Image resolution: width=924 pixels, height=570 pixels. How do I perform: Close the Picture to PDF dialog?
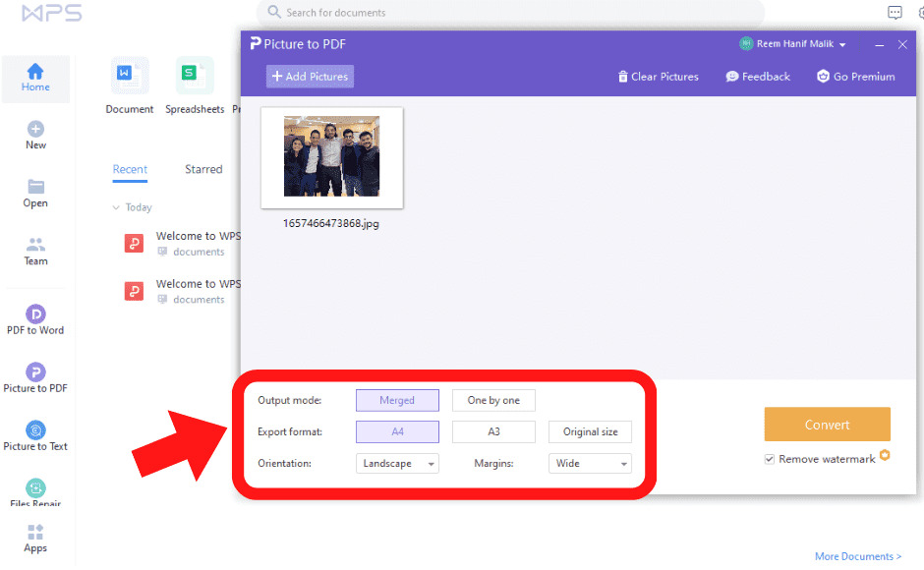pyautogui.click(x=902, y=44)
